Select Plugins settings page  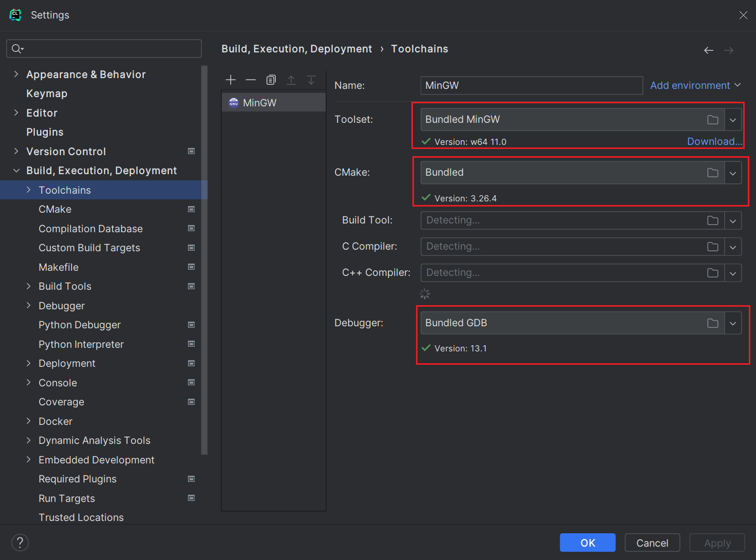click(45, 132)
